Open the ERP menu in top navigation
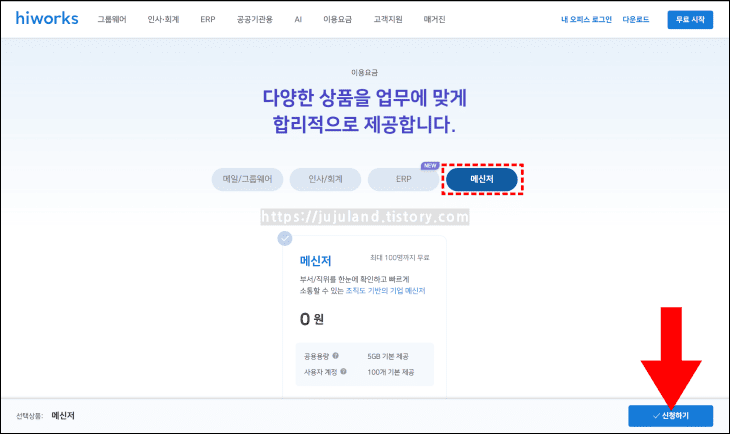The width and height of the screenshot is (730, 434). (208, 20)
